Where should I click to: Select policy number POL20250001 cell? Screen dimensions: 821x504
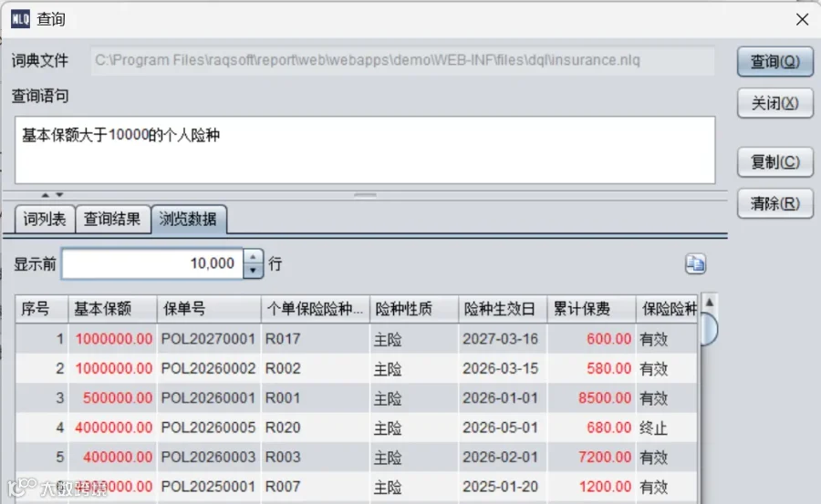[x=209, y=487]
